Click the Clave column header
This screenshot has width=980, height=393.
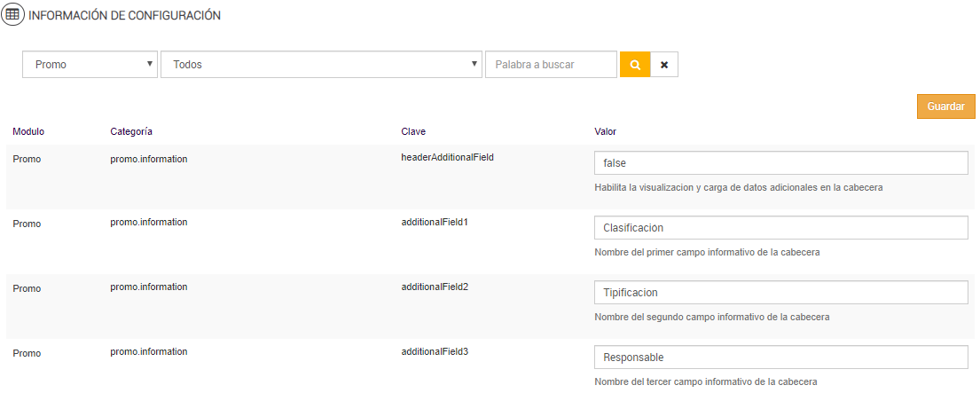(413, 131)
